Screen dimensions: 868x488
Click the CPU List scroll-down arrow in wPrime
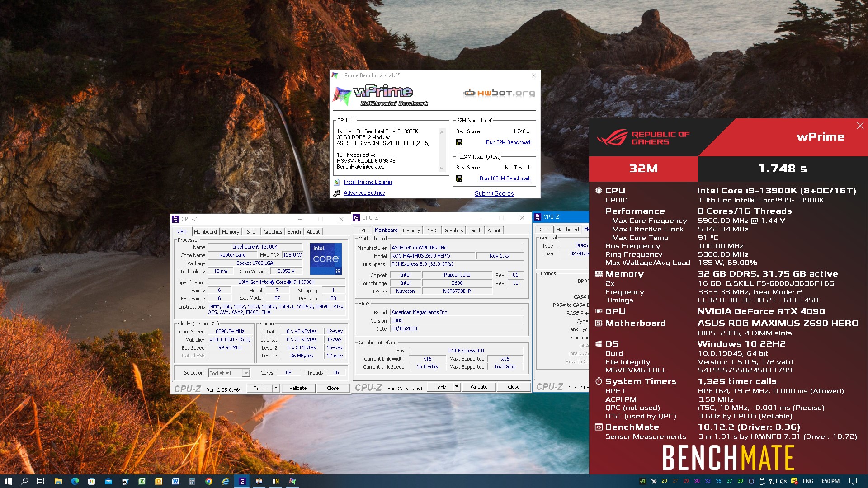(442, 169)
